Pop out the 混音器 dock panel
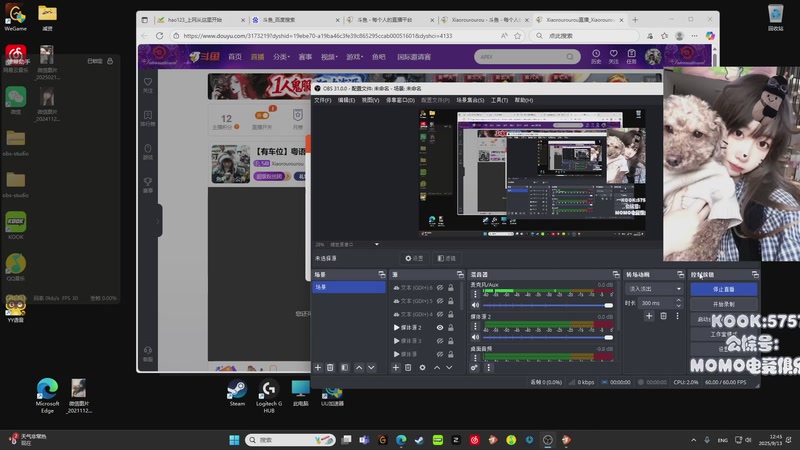 616,274
